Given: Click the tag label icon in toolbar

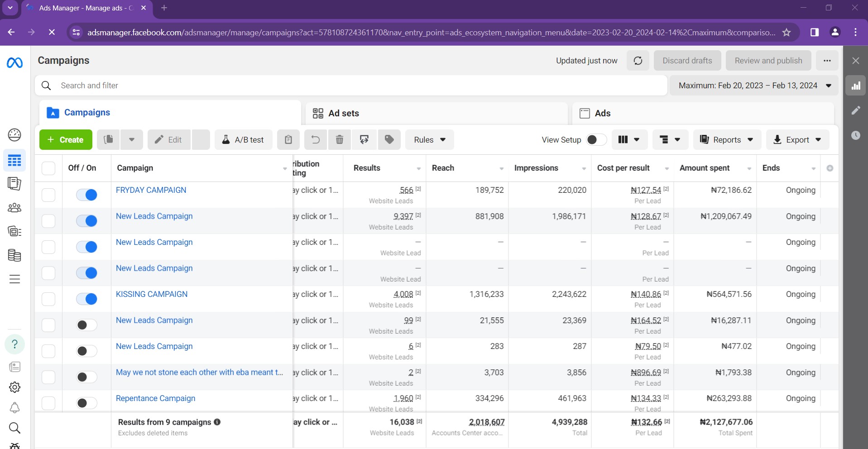Looking at the screenshot, I should coord(389,140).
